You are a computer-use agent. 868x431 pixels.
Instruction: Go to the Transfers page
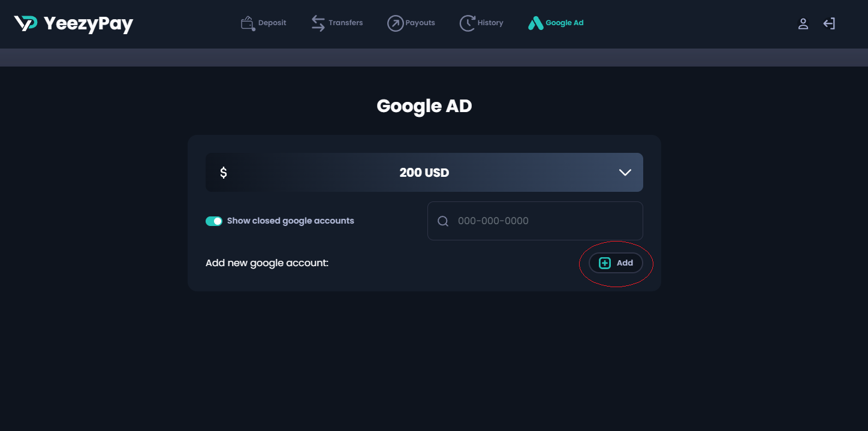coord(337,23)
